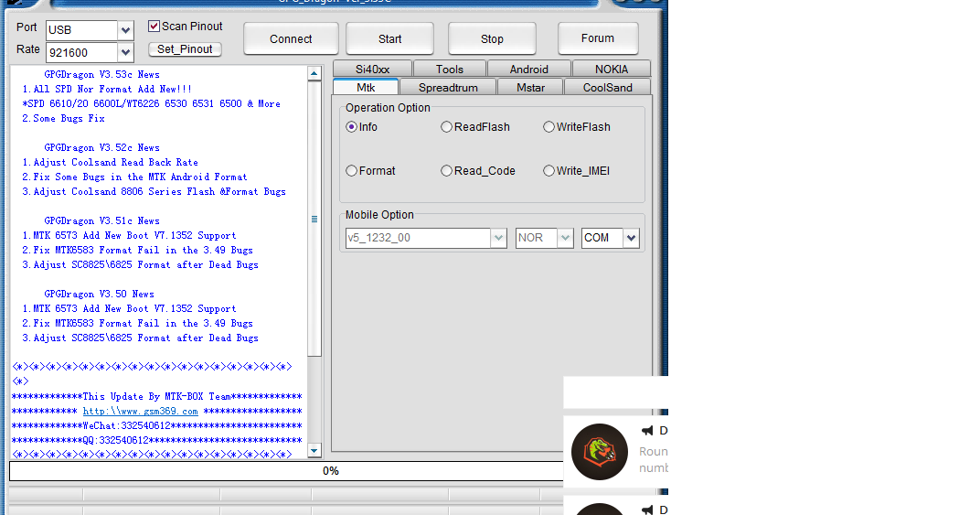Image resolution: width=980 pixels, height=515 pixels.
Task: Click the 'GPGDragon V3.51c News' heading
Action: click(101, 220)
